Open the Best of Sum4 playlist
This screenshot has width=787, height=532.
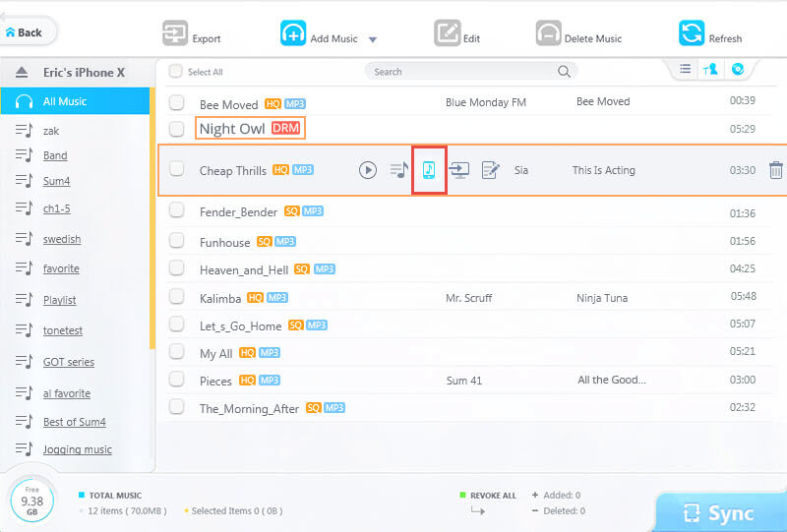[x=75, y=422]
